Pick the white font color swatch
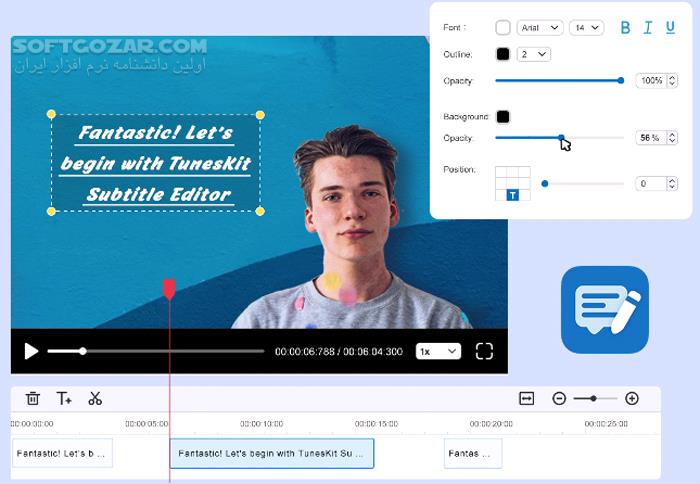The height and width of the screenshot is (484, 700). [x=503, y=28]
